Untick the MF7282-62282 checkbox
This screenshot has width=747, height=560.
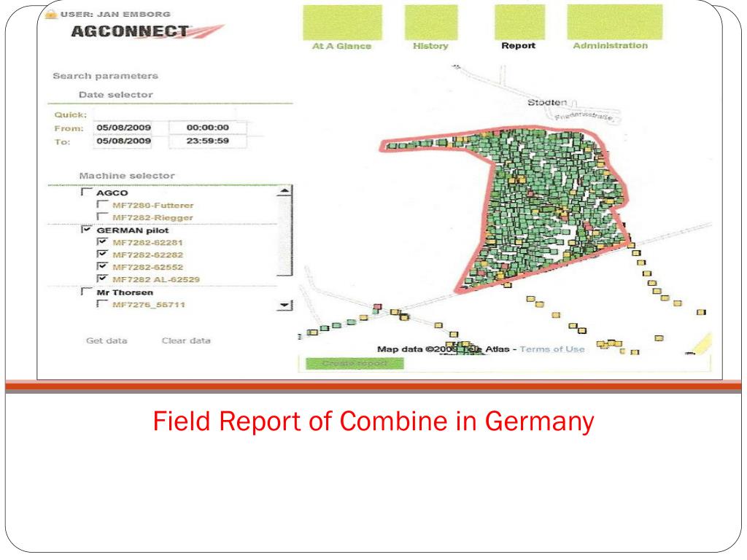(x=101, y=254)
